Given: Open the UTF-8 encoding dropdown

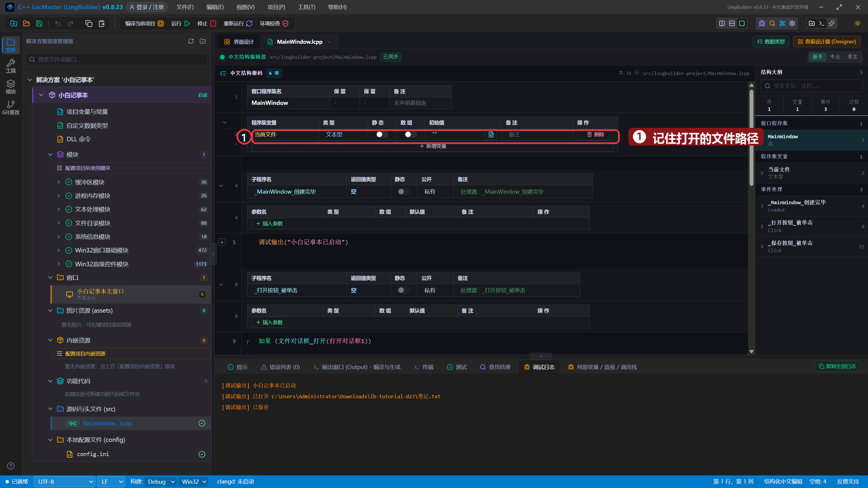Looking at the screenshot, I should click(64, 482).
